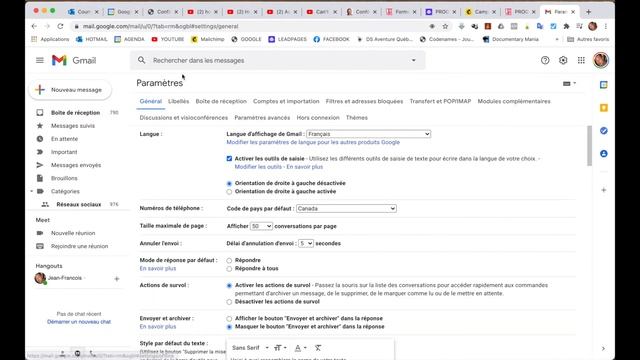Open the Settings gear icon
Viewport: 640px width, 360px height.
click(x=563, y=60)
